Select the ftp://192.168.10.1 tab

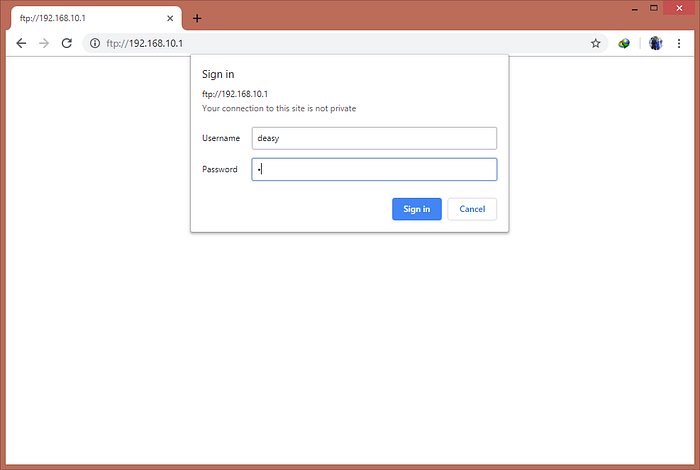point(96,18)
